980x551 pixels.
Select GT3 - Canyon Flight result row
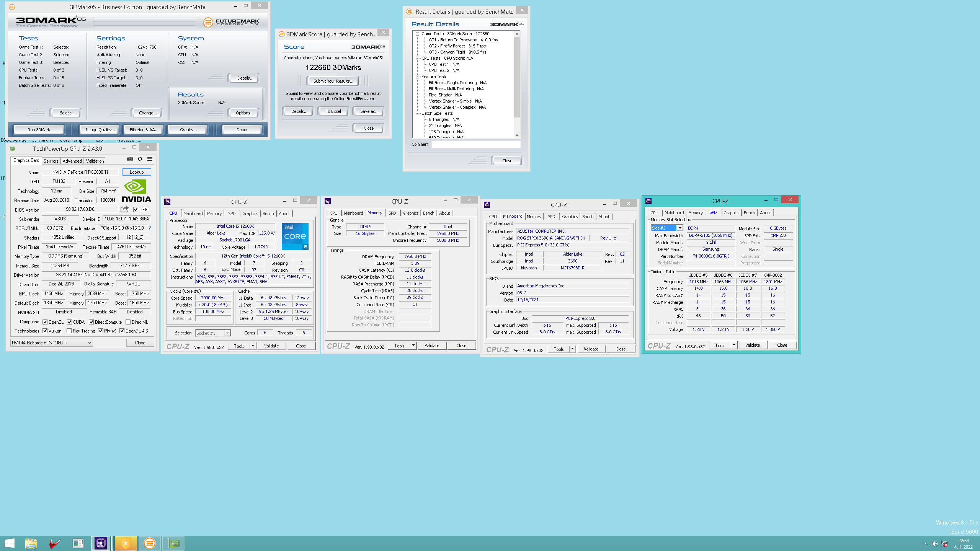[457, 52]
